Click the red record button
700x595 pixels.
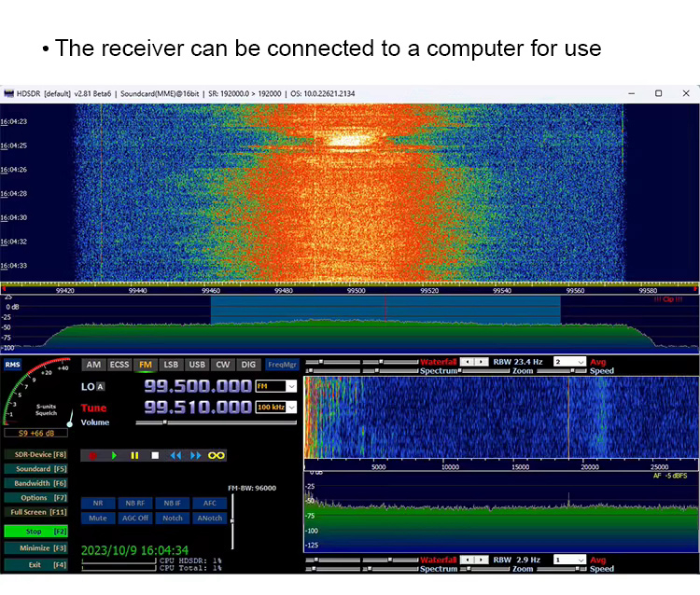(x=93, y=455)
